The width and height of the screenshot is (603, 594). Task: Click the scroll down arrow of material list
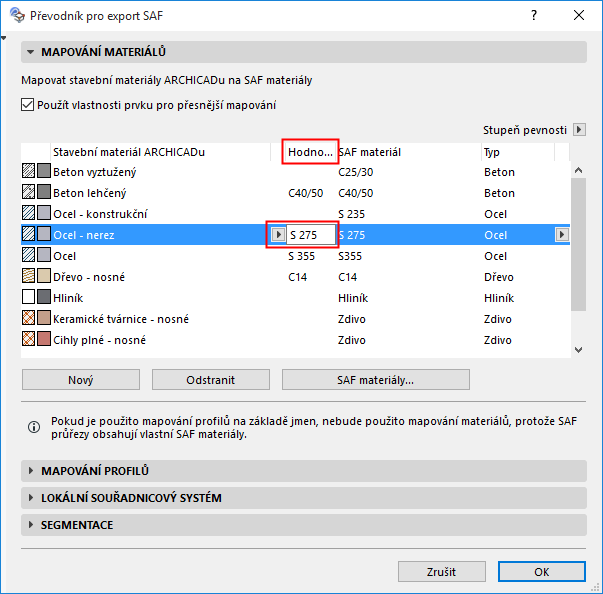[x=578, y=349]
